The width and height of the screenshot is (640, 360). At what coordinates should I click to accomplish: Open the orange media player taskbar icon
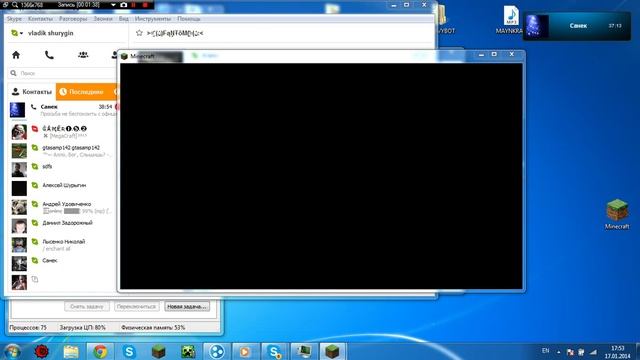(x=245, y=351)
